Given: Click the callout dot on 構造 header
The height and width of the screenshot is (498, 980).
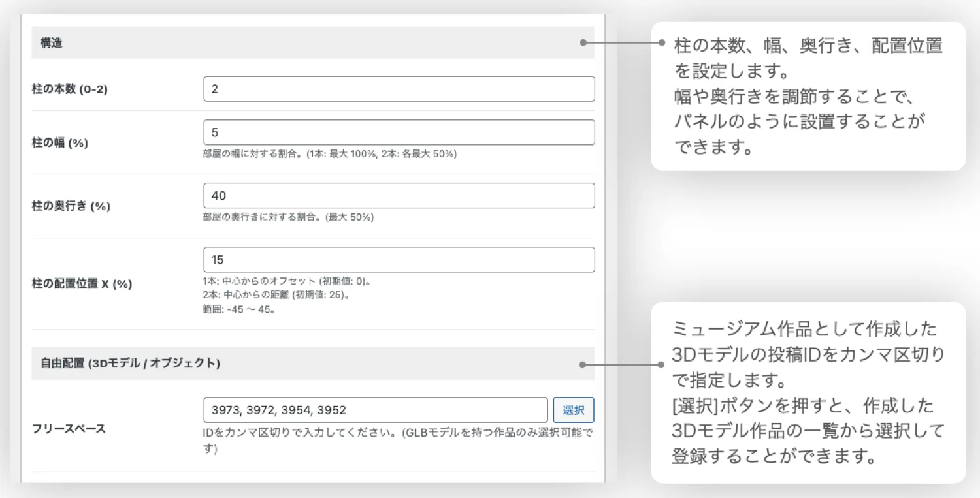Looking at the screenshot, I should point(583,43).
